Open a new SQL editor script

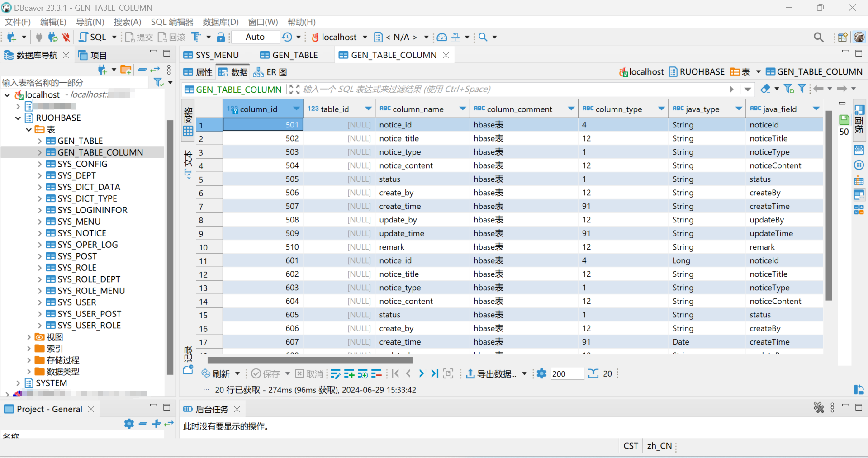coord(93,37)
